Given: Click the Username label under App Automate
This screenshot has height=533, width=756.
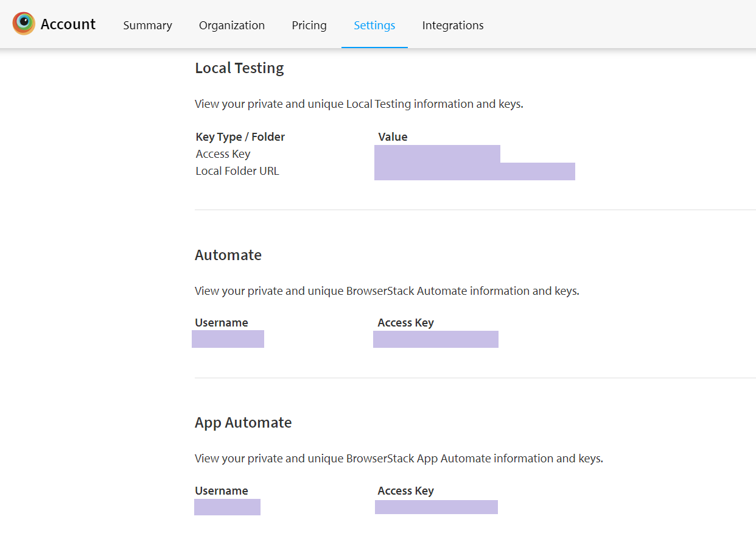Looking at the screenshot, I should pyautogui.click(x=222, y=491).
